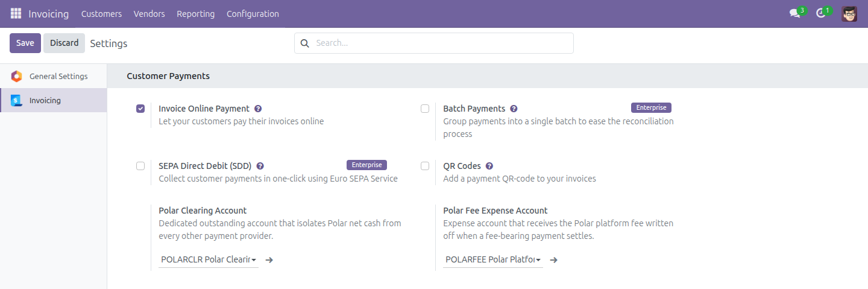Go to the Invoicing app title
868x289 pixels.
tap(48, 13)
